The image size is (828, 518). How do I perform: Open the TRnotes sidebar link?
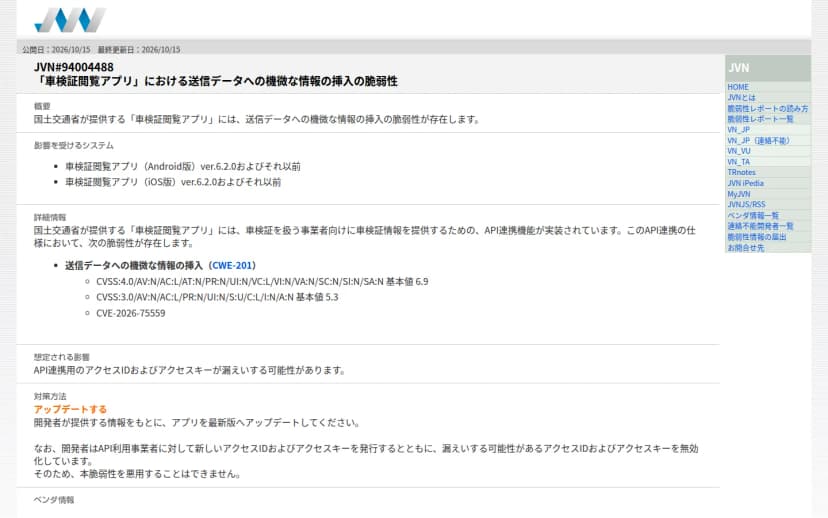(741, 173)
